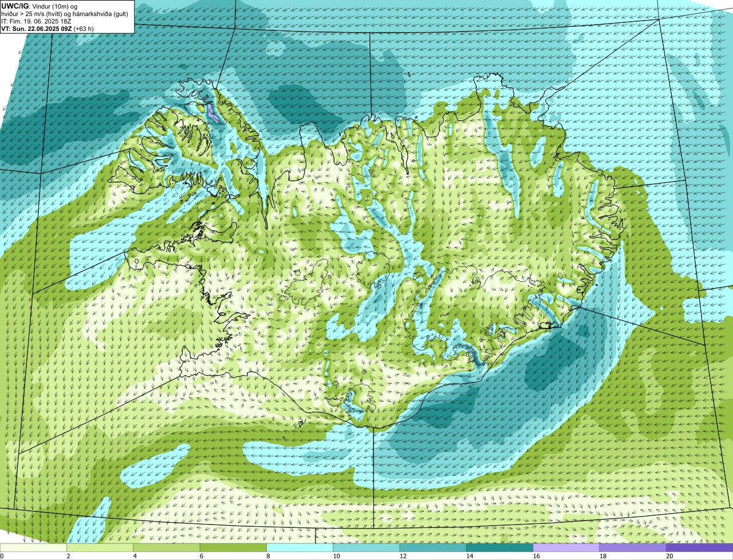Click the legend scale label "14"

470,556
